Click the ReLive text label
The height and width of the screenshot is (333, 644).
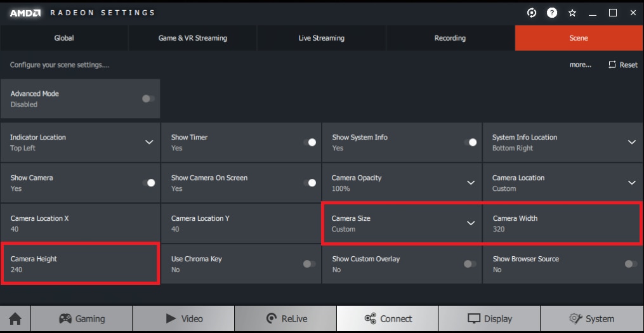tap(294, 318)
